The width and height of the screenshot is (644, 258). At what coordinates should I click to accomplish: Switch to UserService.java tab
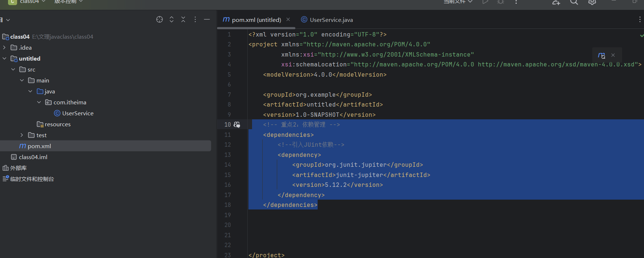327,20
